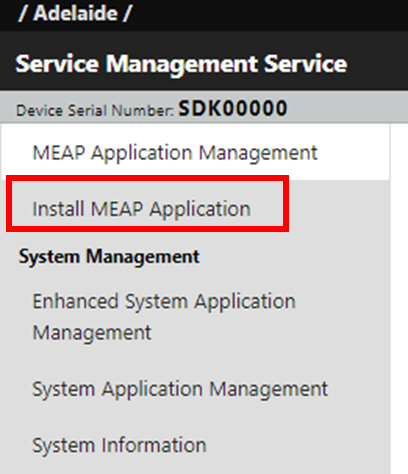The image size is (408, 474).
Task: Click the Service Management Service title
Action: [181, 63]
